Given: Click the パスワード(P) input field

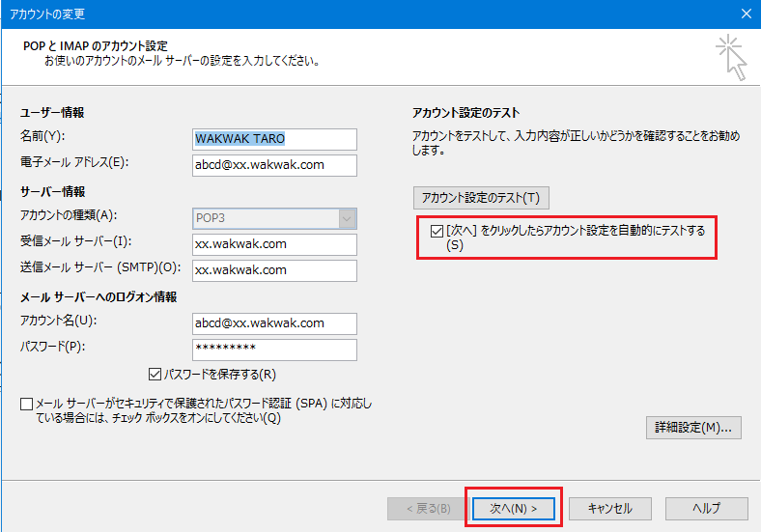Looking at the screenshot, I should (274, 350).
